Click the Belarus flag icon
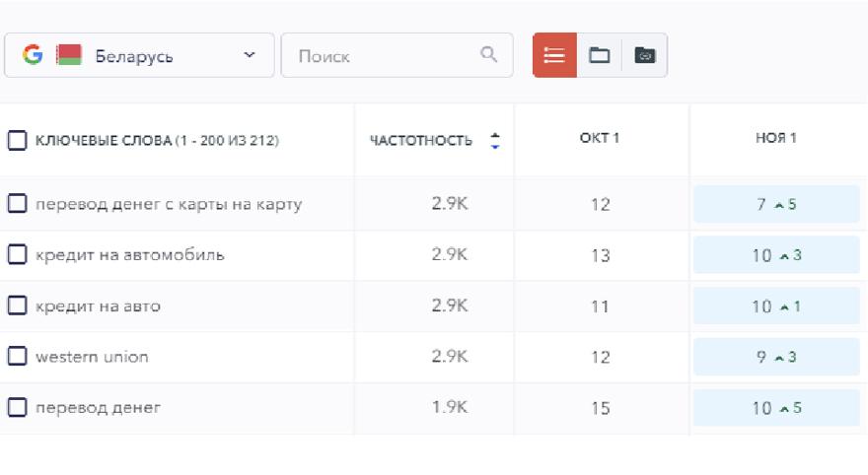Viewport: 868px width, 475px height. [69, 55]
